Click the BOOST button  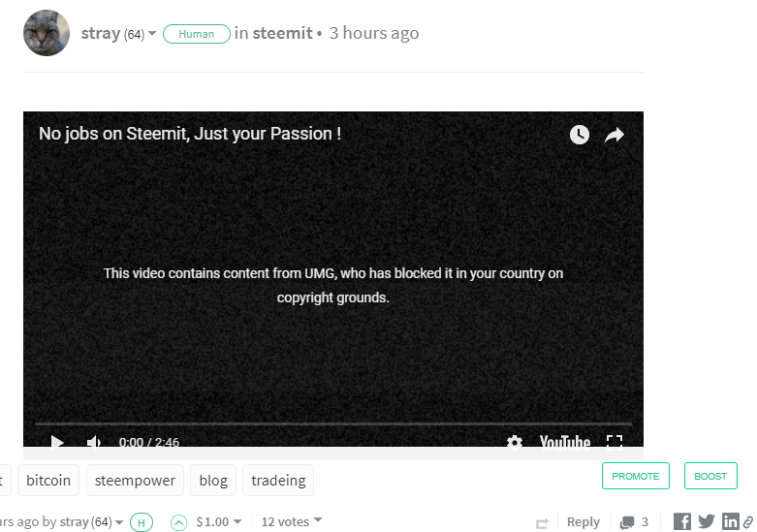tap(710, 476)
